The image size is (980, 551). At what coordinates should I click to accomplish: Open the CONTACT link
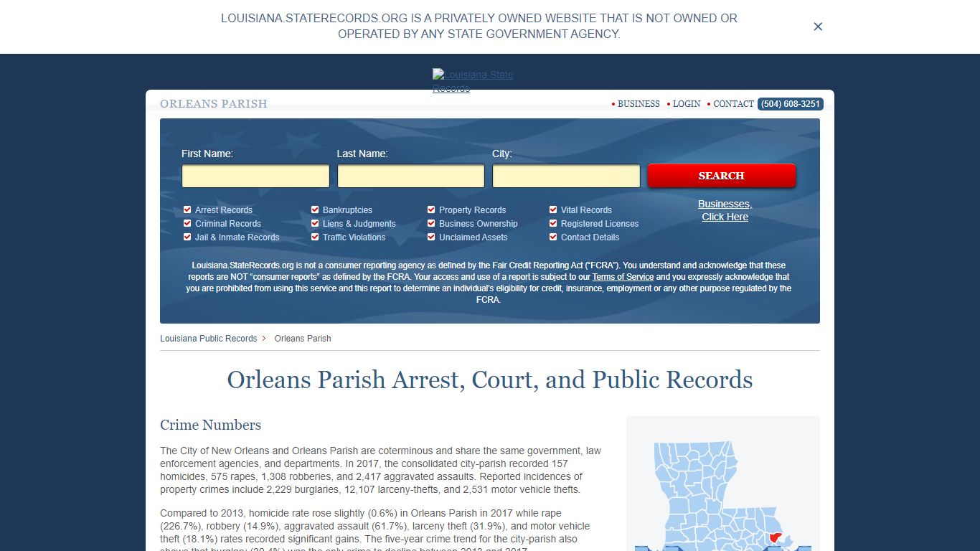pyautogui.click(x=733, y=104)
